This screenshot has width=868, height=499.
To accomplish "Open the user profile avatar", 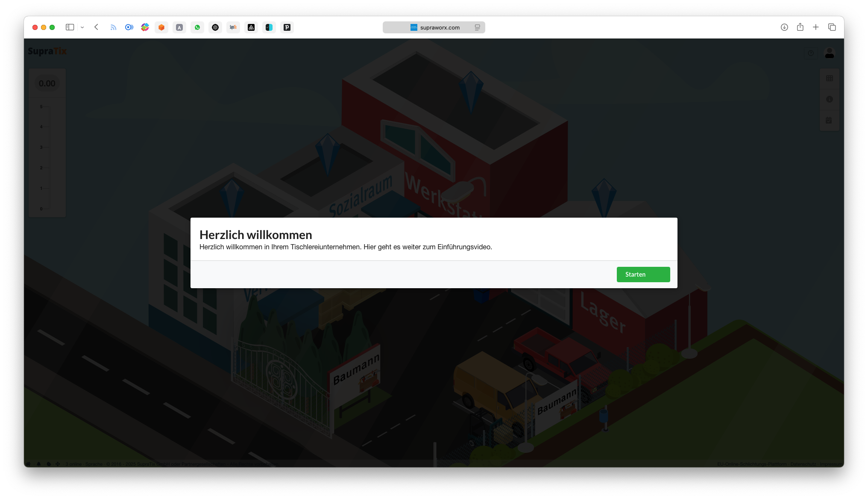I will (x=830, y=53).
